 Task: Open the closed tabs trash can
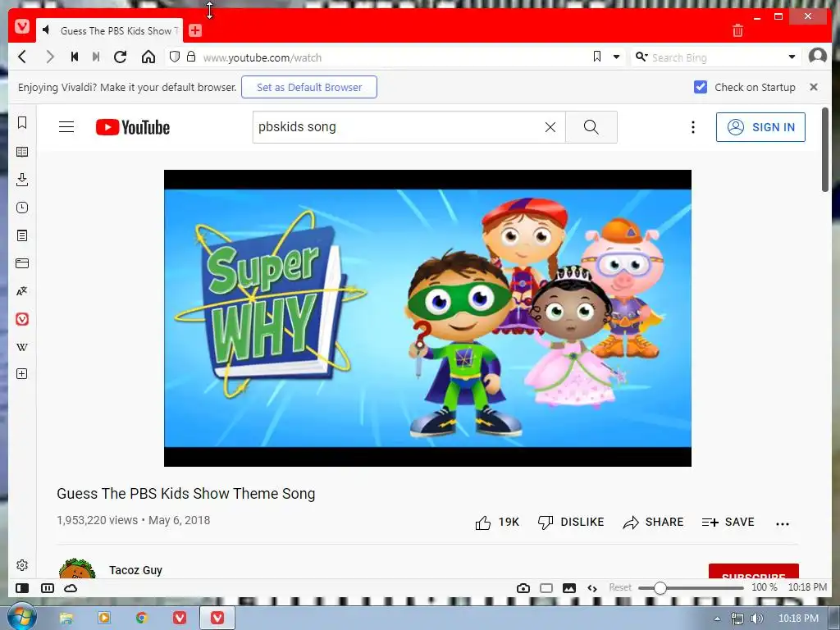click(x=737, y=30)
